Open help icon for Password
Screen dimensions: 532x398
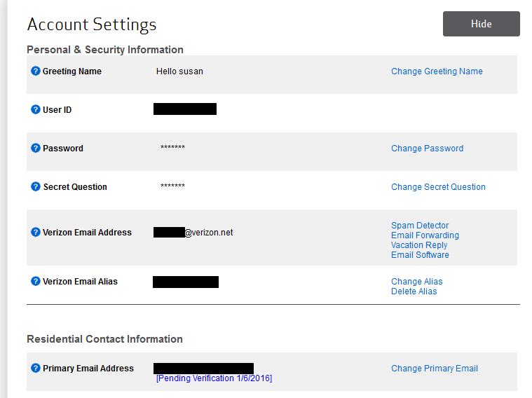click(36, 149)
